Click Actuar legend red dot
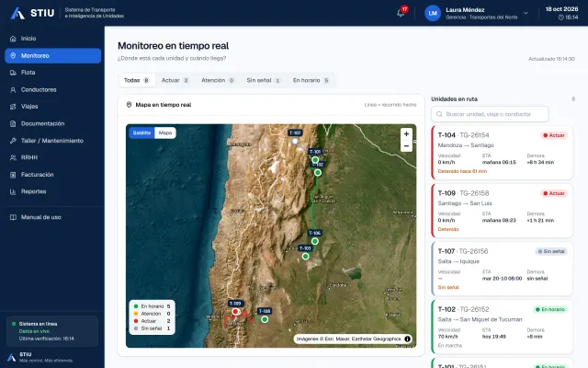The image size is (588, 368). tap(136, 321)
